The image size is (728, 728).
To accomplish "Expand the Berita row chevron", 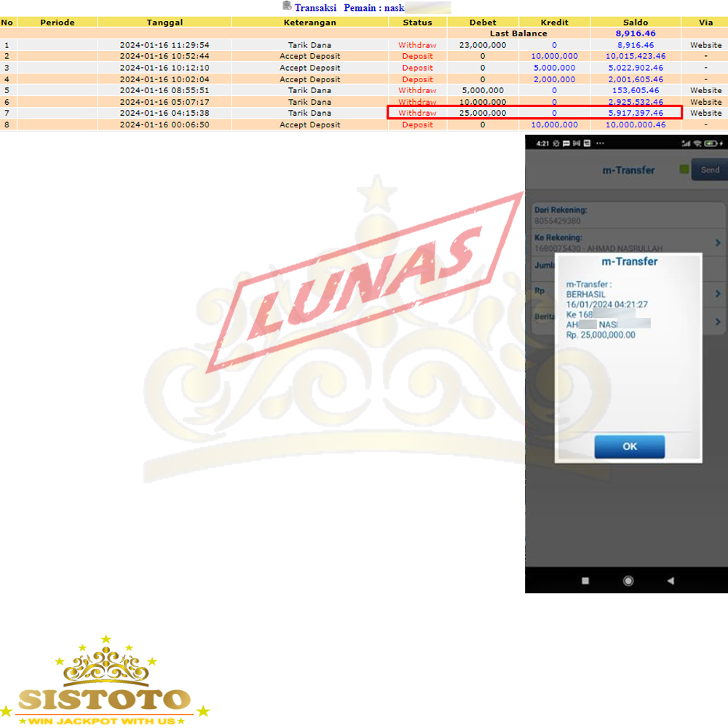I will click(x=717, y=321).
